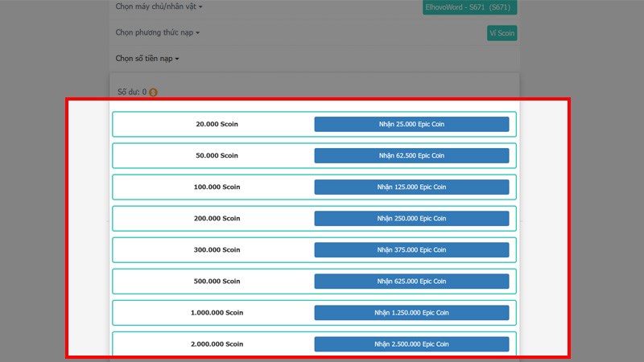Click Nhận 375.000 Epic Coin button

411,249
